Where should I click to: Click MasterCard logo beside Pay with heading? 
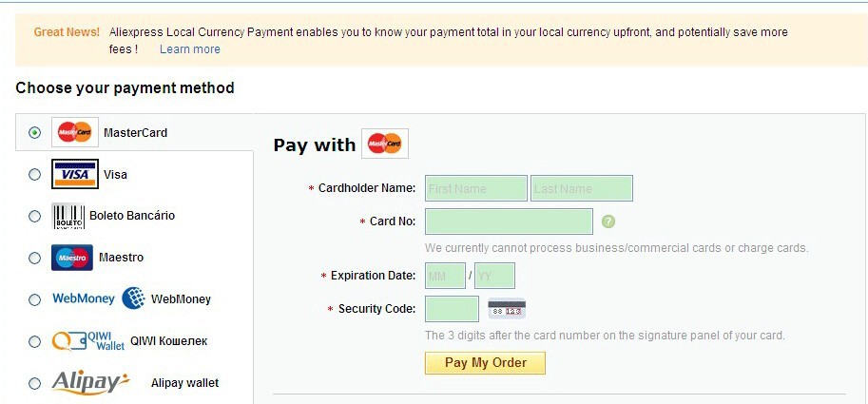tap(385, 144)
